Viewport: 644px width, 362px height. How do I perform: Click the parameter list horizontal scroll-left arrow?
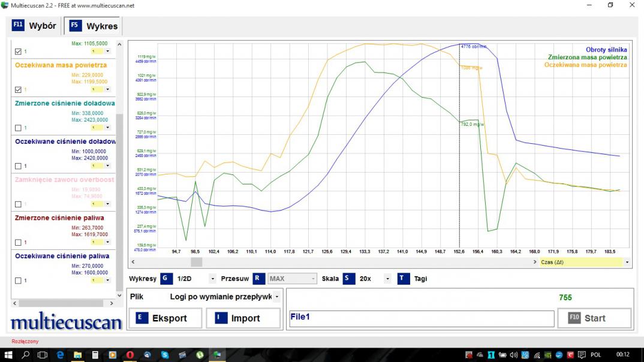tap(15, 303)
